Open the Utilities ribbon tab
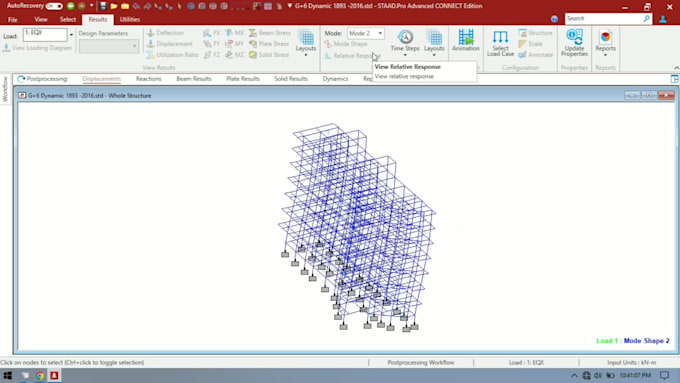680x383 pixels. click(x=130, y=20)
